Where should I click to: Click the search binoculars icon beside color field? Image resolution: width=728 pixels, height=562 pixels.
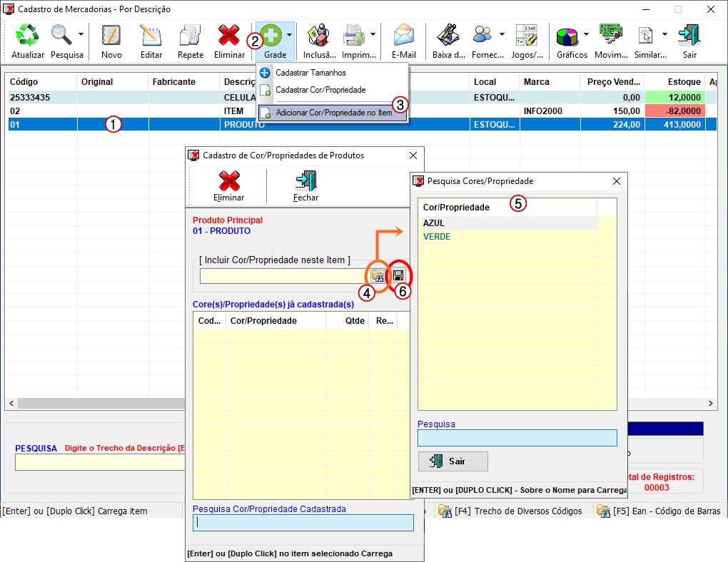(378, 276)
